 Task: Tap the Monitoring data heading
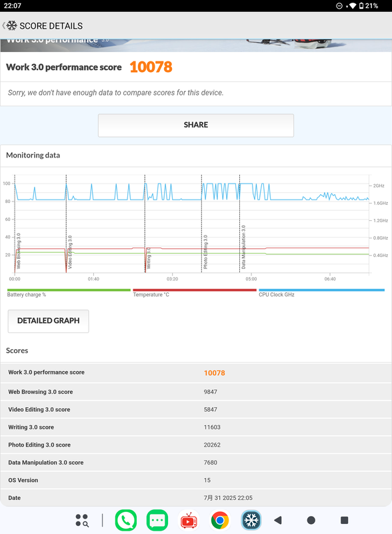pyautogui.click(x=33, y=156)
